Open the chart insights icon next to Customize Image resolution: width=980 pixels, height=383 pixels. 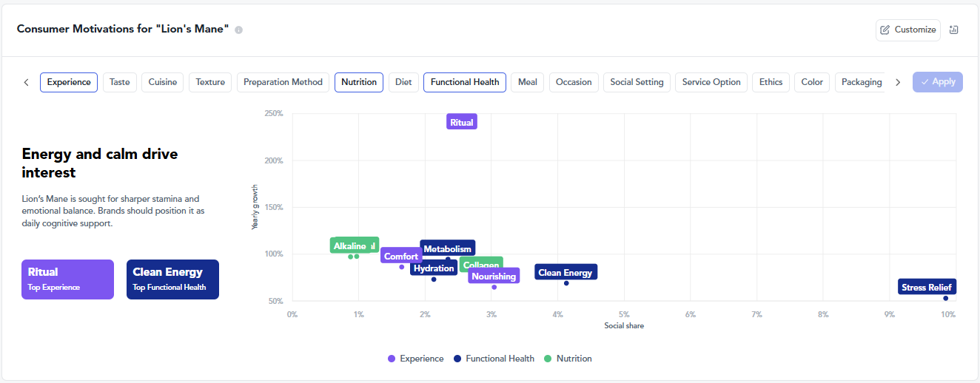click(x=953, y=30)
